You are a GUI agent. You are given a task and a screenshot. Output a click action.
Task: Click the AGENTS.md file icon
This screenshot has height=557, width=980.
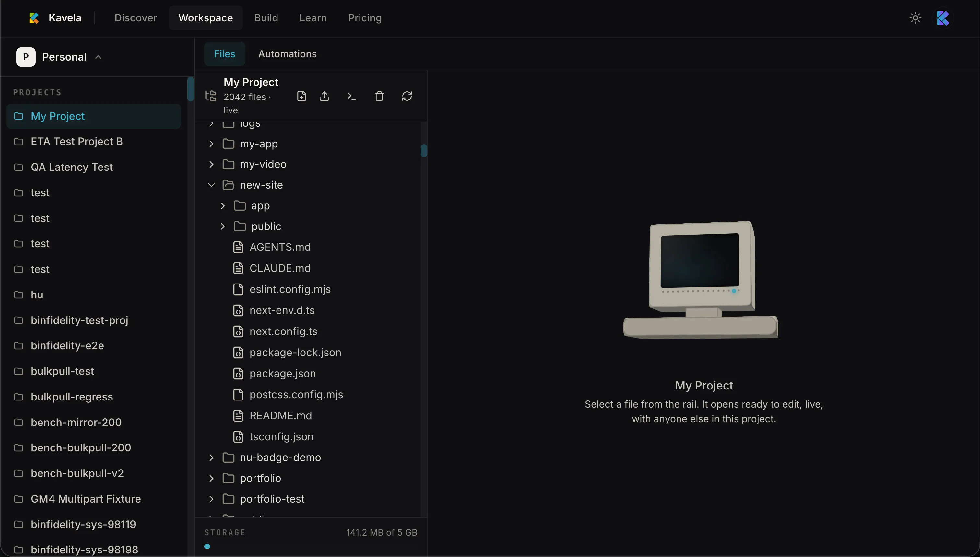[x=238, y=247]
